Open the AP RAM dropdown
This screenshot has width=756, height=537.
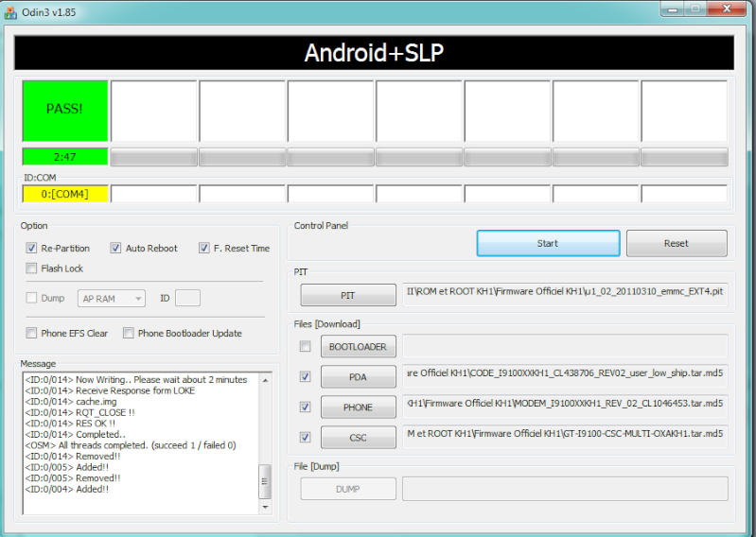click(112, 299)
